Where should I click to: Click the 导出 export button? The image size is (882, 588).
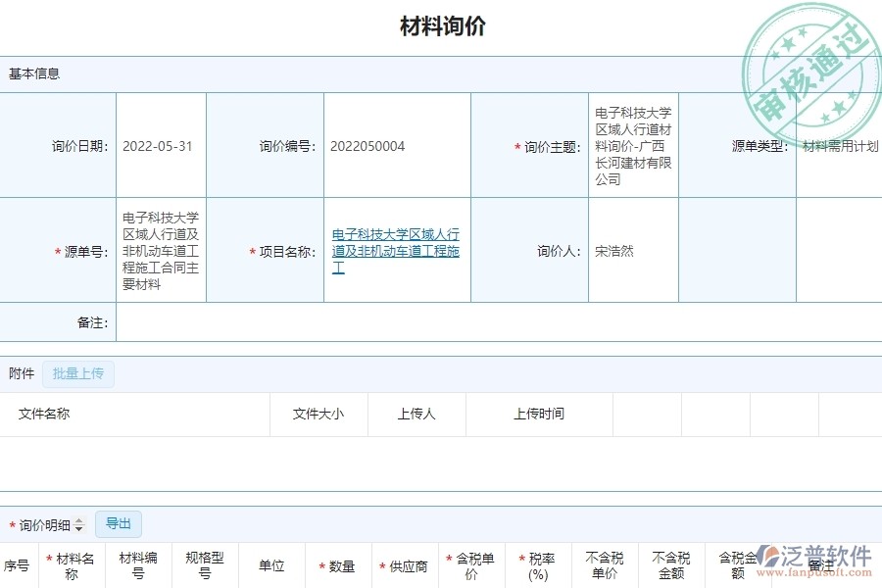point(119,523)
